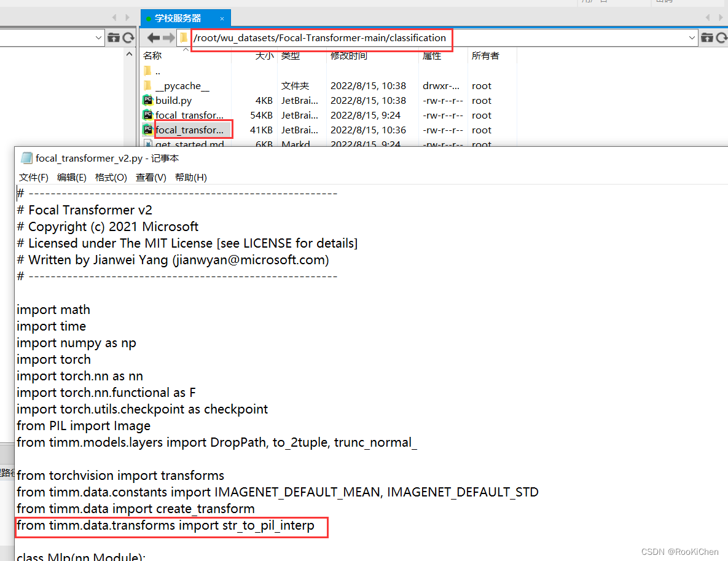Click line 'import time' in Notepad
Image resolution: width=728 pixels, height=561 pixels.
tap(51, 326)
